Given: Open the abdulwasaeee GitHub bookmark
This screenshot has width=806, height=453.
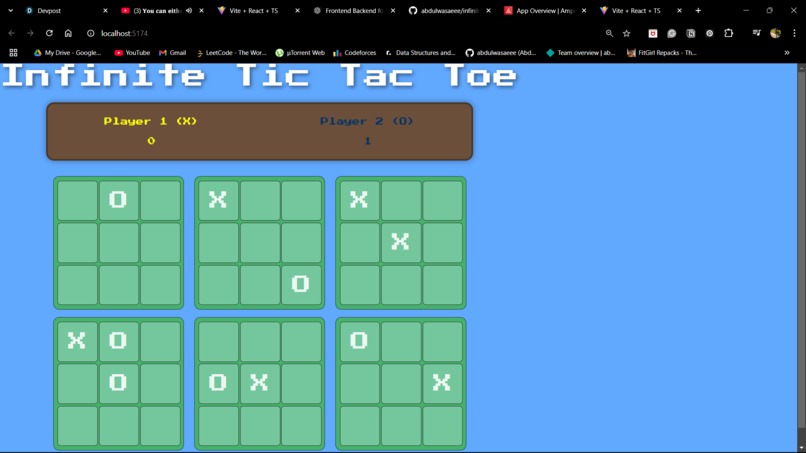Looking at the screenshot, I should point(500,52).
